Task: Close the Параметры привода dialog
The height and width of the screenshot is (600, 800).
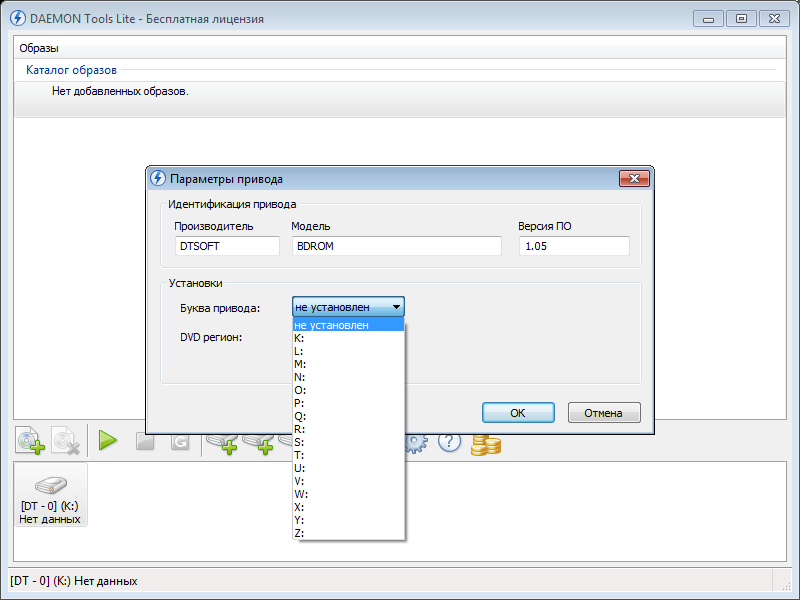Action: click(x=634, y=178)
